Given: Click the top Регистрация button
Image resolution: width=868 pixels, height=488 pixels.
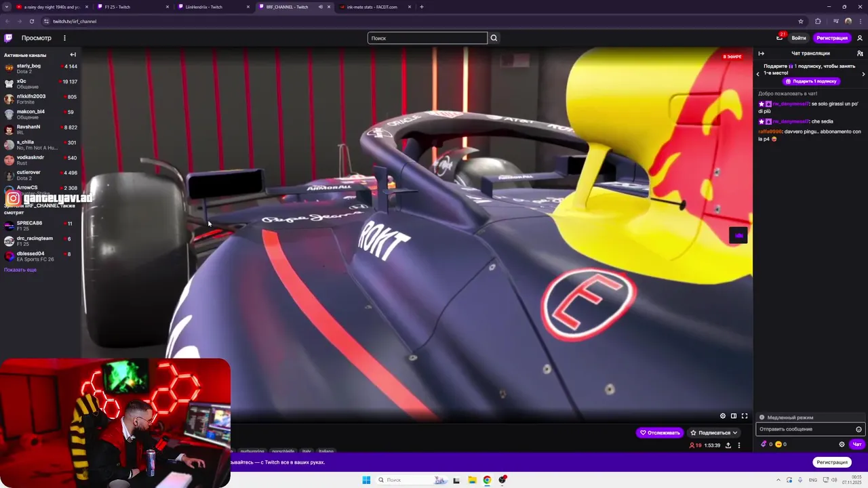Looking at the screenshot, I should coord(831,38).
